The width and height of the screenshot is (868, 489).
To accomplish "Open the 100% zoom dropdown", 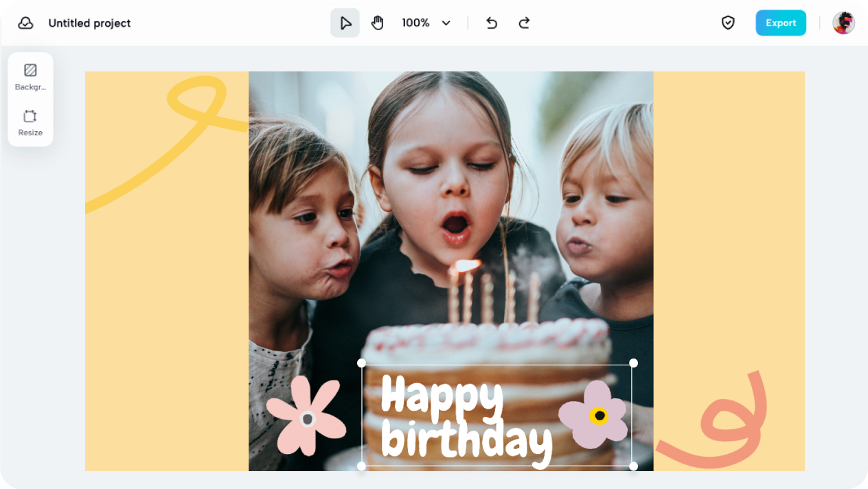I will pyautogui.click(x=426, y=23).
